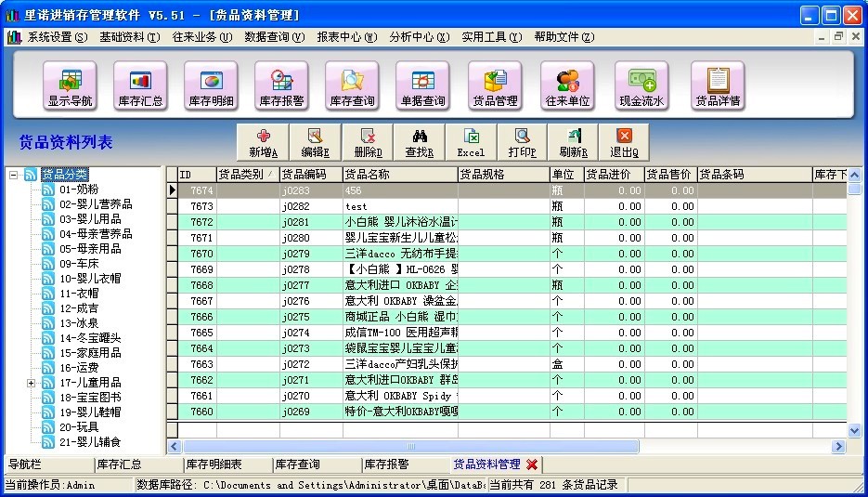Image resolution: width=868 pixels, height=497 pixels.
Task: Switch to 库存汇总 bottom tab
Action: 138,464
